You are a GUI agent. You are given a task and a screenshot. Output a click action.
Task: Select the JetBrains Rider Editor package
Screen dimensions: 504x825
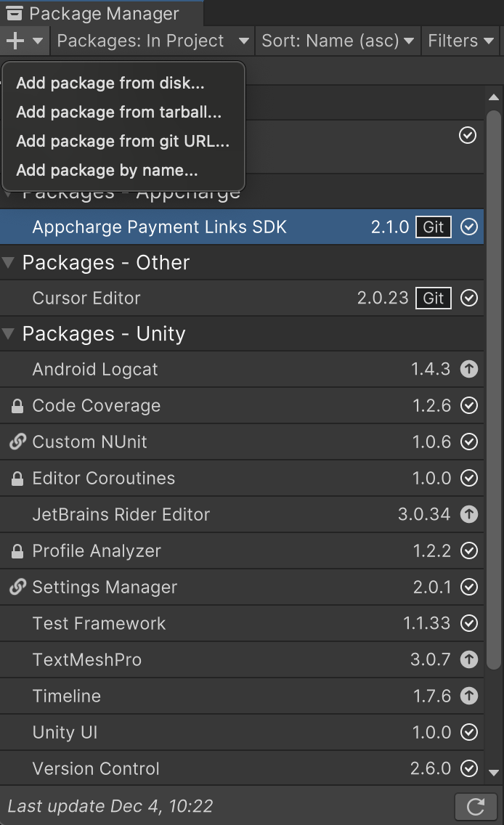tap(242, 514)
